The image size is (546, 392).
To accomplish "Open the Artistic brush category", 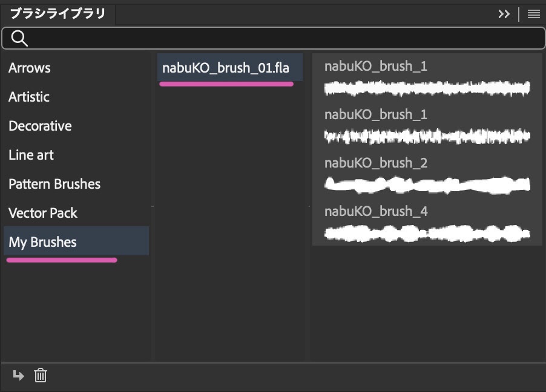I will (29, 97).
